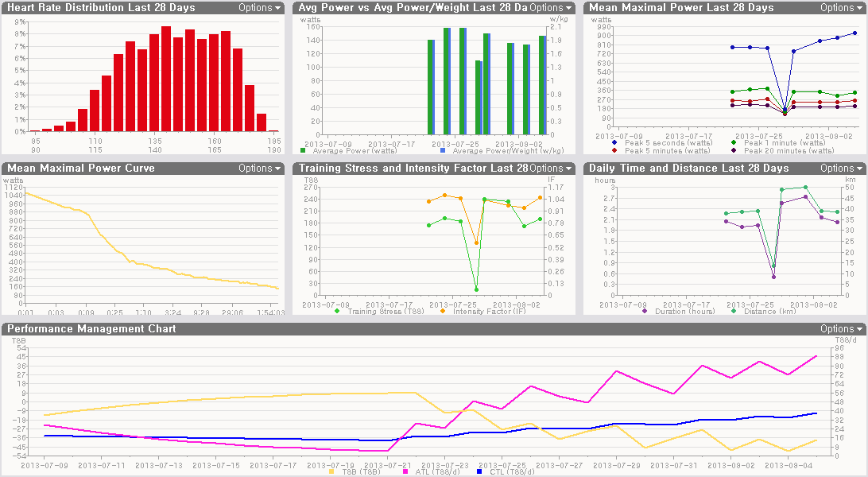
Task: Click Peak 20 minutes (watts) legend marker
Action: (x=734, y=150)
